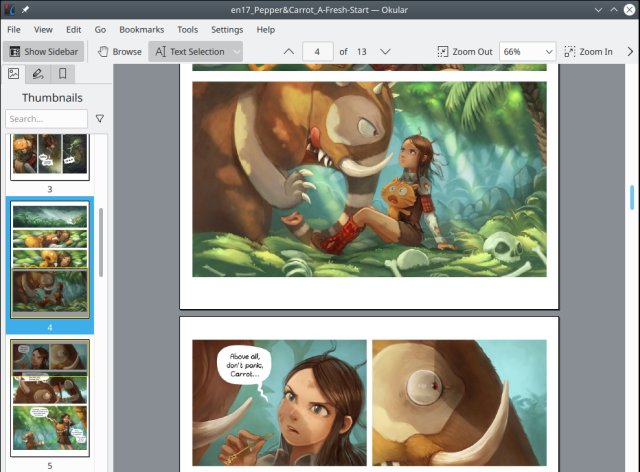Click the 'Thumbnails' panel heading
The height and width of the screenshot is (472, 640).
[x=52, y=98]
